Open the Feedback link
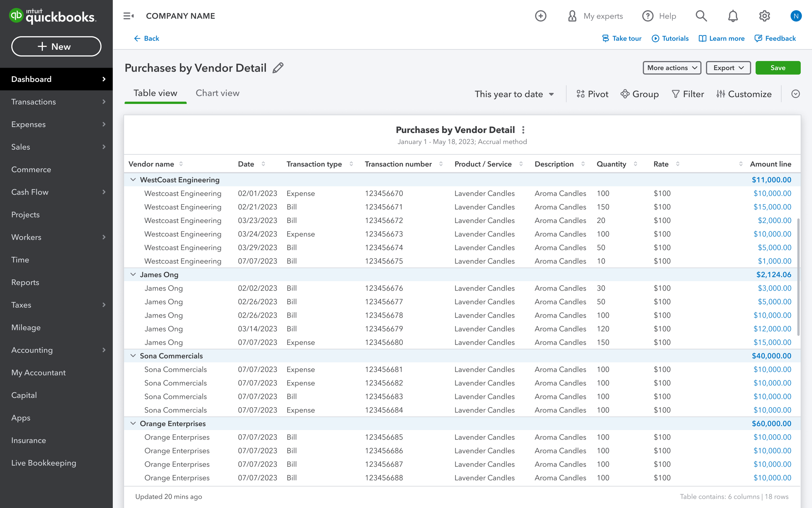This screenshot has height=508, width=812. coord(775,38)
